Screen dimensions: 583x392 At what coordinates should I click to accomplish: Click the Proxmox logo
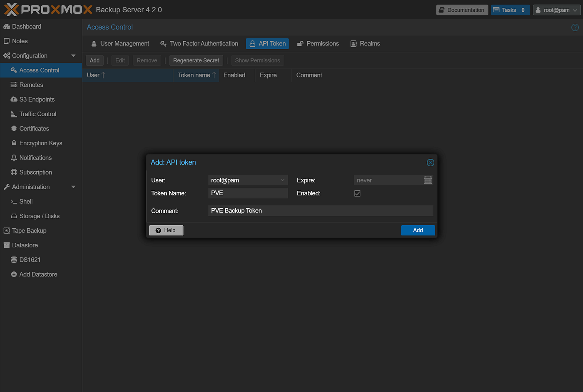click(x=48, y=10)
